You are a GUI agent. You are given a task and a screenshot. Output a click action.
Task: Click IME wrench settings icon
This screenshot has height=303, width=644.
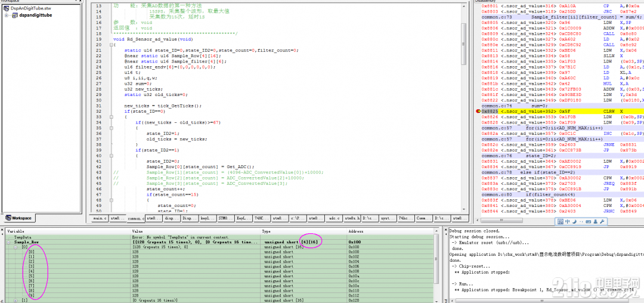tap(602, 222)
